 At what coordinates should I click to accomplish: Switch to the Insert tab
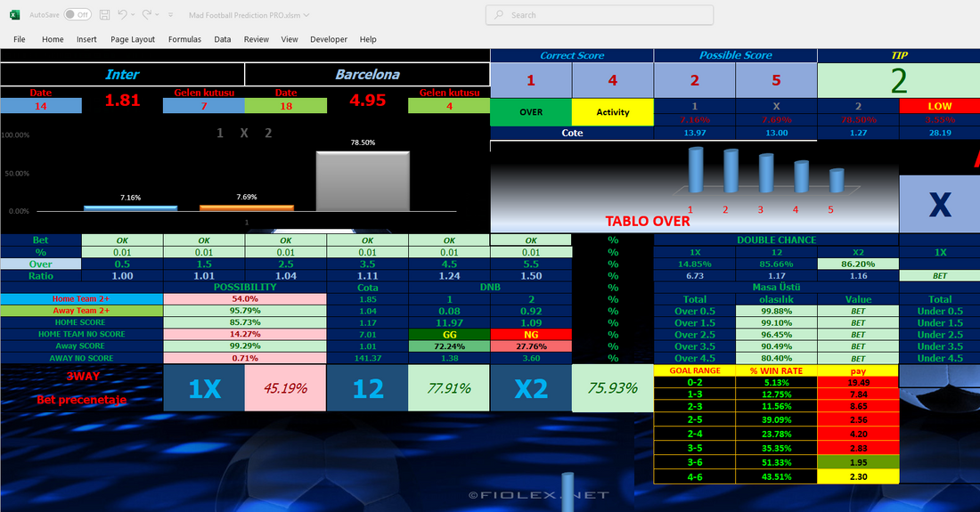tap(86, 39)
